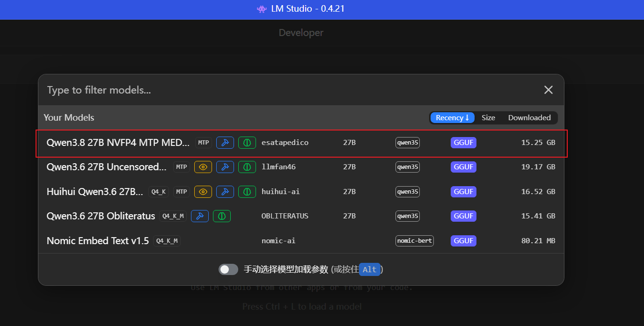This screenshot has height=326, width=644.
Task: Close the model picker with the X button
Action: click(549, 90)
